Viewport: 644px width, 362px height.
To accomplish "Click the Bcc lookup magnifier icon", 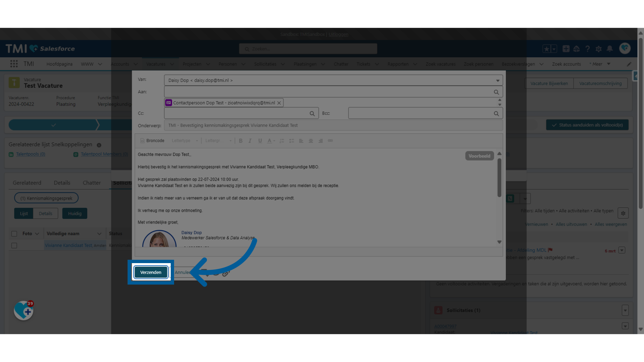I will tap(496, 114).
